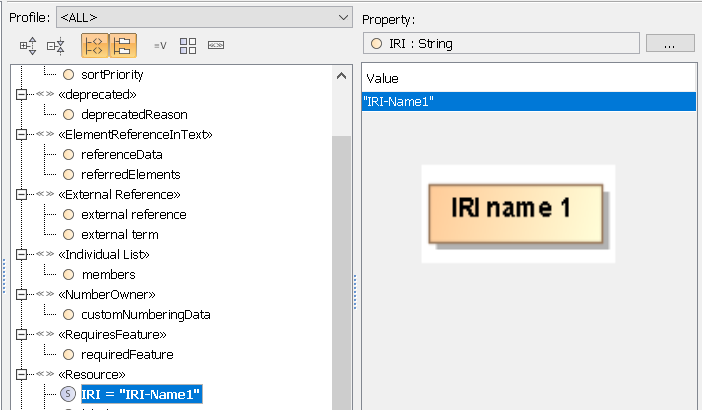This screenshot has width=702, height=410.
Task: Select the "IRI-Name1" value row
Action: [527, 101]
